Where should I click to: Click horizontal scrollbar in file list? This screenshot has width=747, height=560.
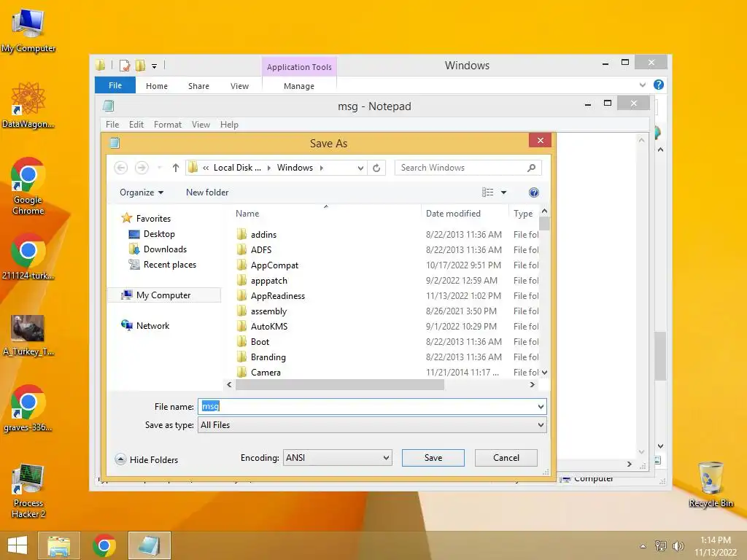pos(340,385)
